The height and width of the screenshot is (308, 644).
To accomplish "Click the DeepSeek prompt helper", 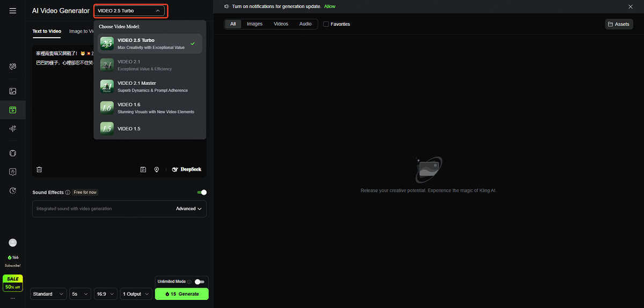I will 187,170.
